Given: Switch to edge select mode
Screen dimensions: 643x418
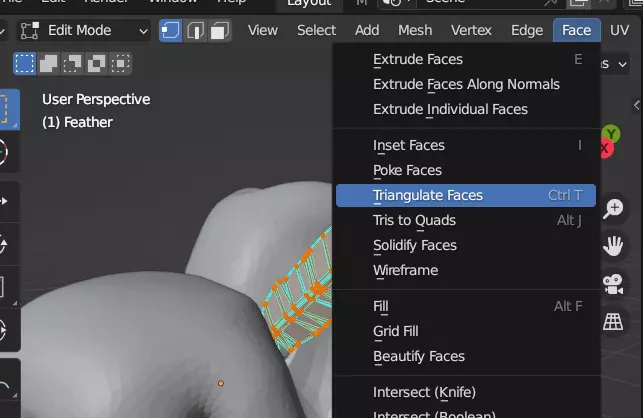Looking at the screenshot, I should coord(196,30).
